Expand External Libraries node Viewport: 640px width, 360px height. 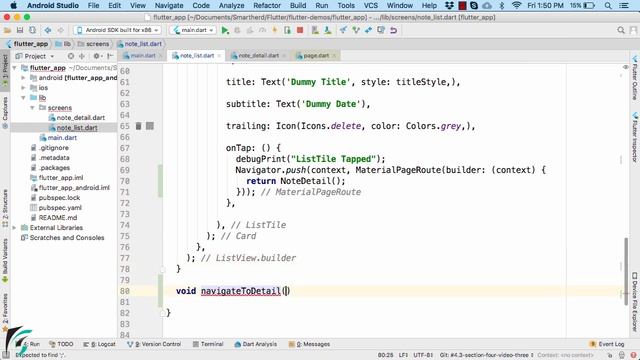tap(15, 228)
